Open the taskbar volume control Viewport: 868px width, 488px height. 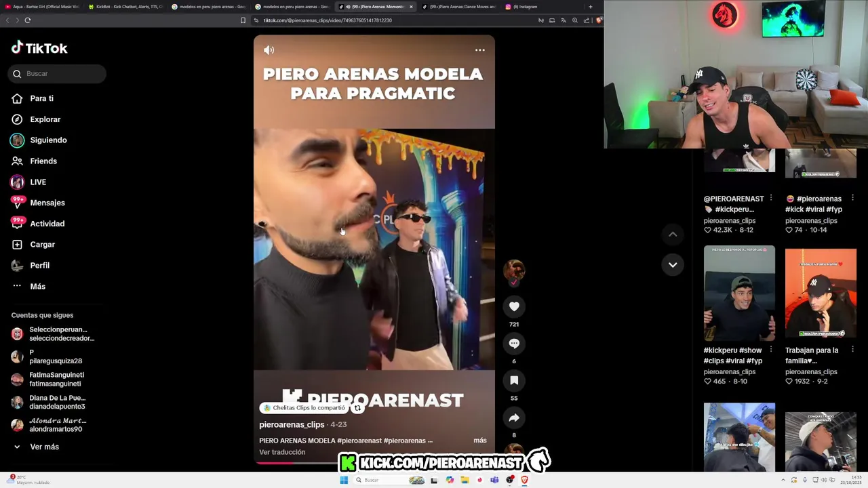click(825, 480)
